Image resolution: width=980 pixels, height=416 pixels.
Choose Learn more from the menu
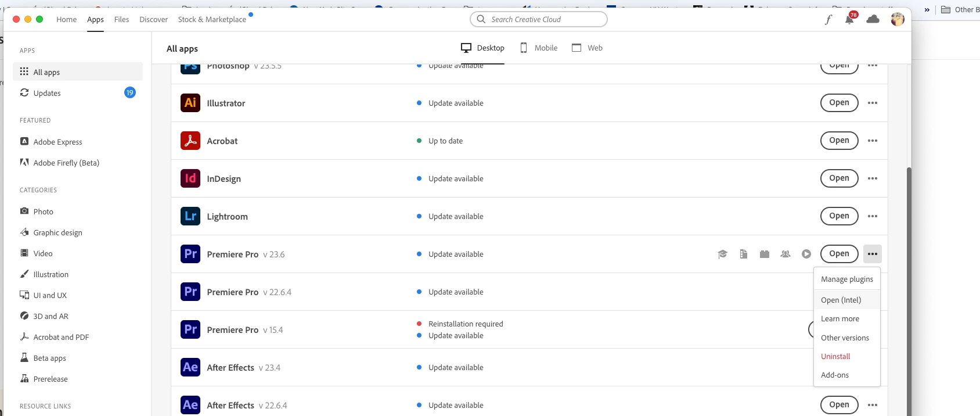tap(847, 319)
